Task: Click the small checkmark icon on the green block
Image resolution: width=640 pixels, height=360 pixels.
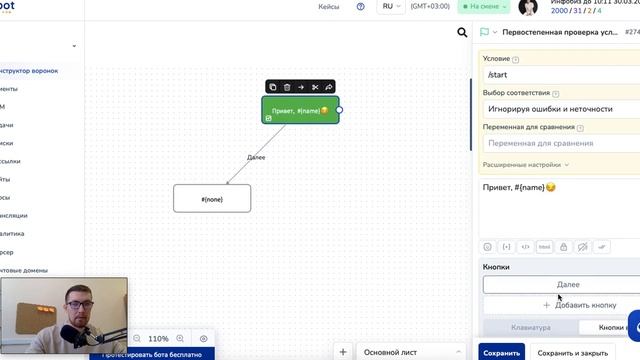Action: pyautogui.click(x=268, y=118)
